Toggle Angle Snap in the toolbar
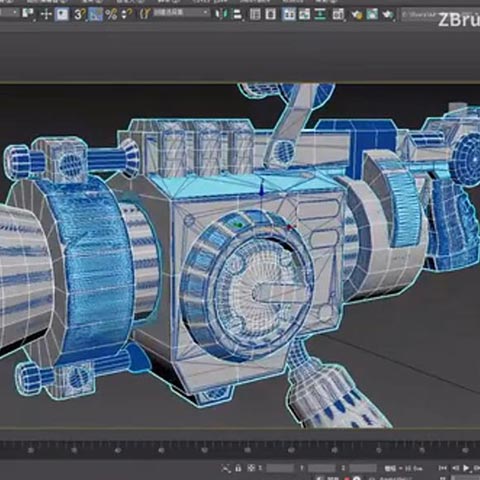Image resolution: width=480 pixels, height=480 pixels. point(95,14)
